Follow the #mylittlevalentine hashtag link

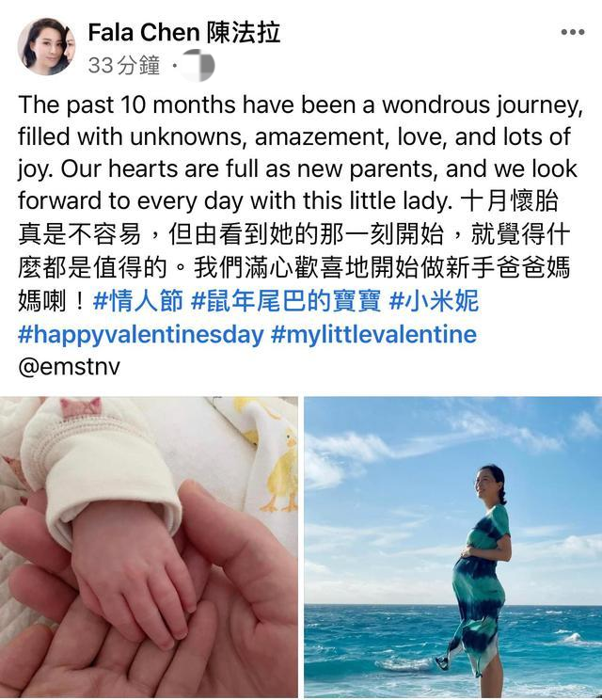click(x=374, y=334)
